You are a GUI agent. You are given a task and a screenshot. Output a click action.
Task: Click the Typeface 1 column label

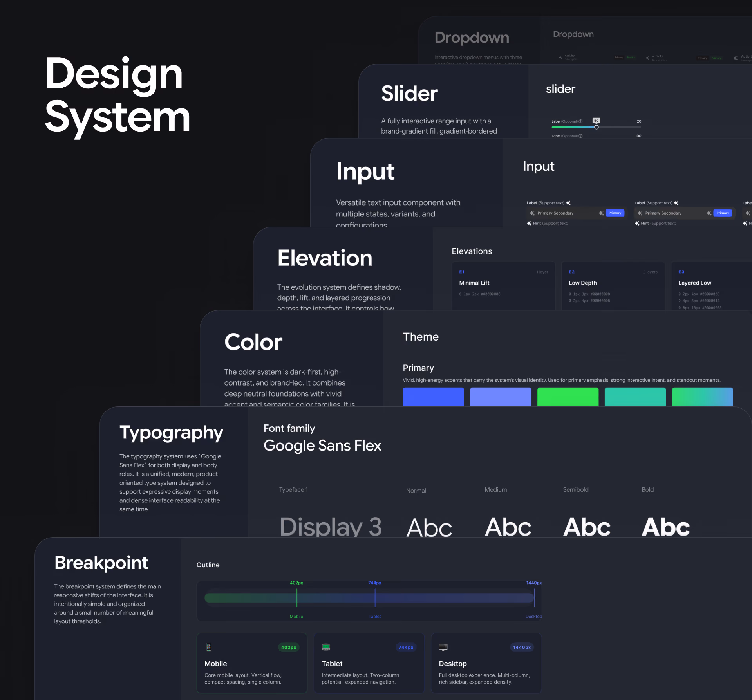click(293, 490)
